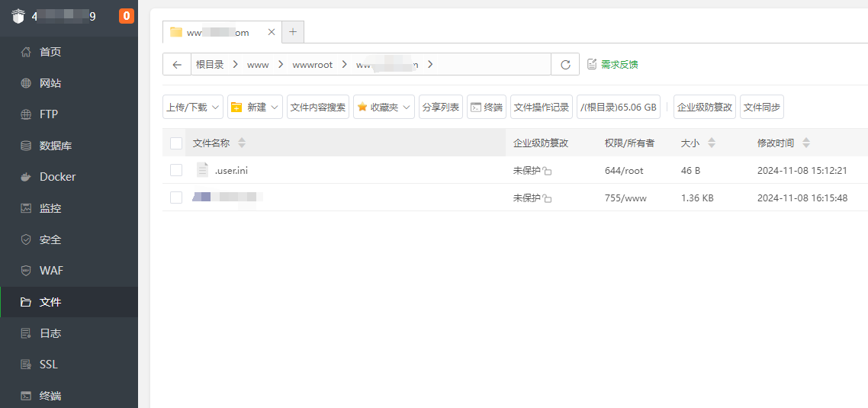Expand the 新建 create dropdown
This screenshot has width=868, height=408.
point(255,108)
